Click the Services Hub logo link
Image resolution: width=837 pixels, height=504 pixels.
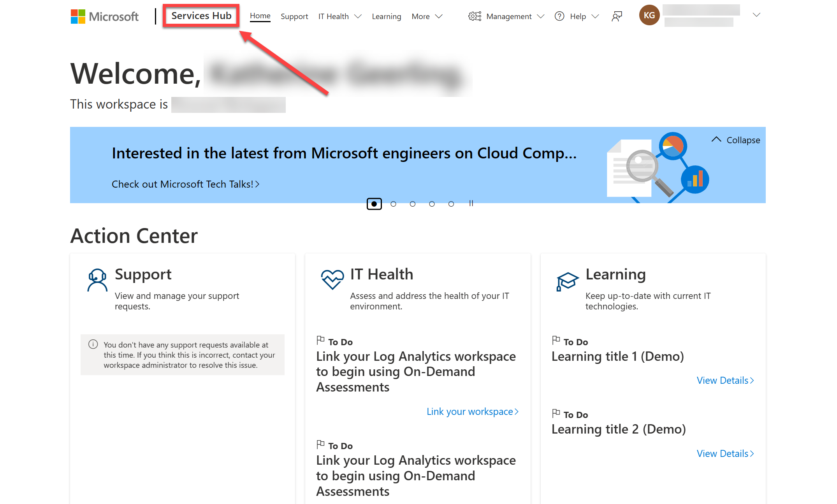(x=202, y=16)
